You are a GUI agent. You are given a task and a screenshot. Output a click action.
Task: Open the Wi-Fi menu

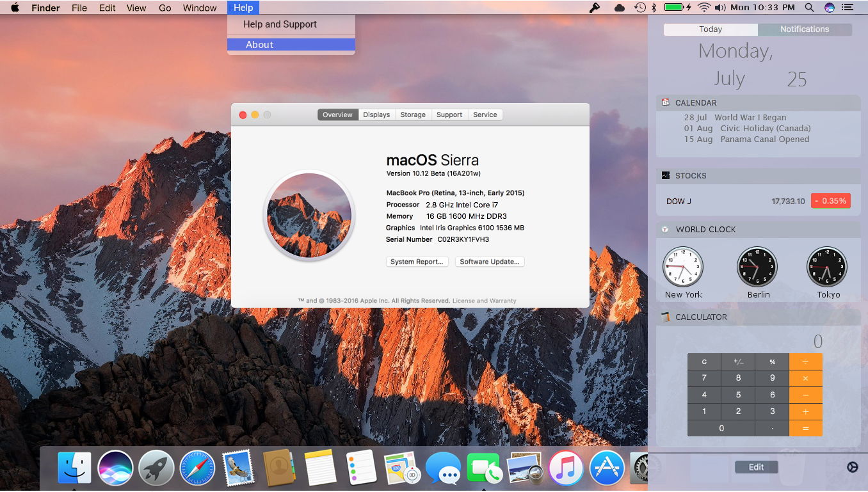coord(704,8)
